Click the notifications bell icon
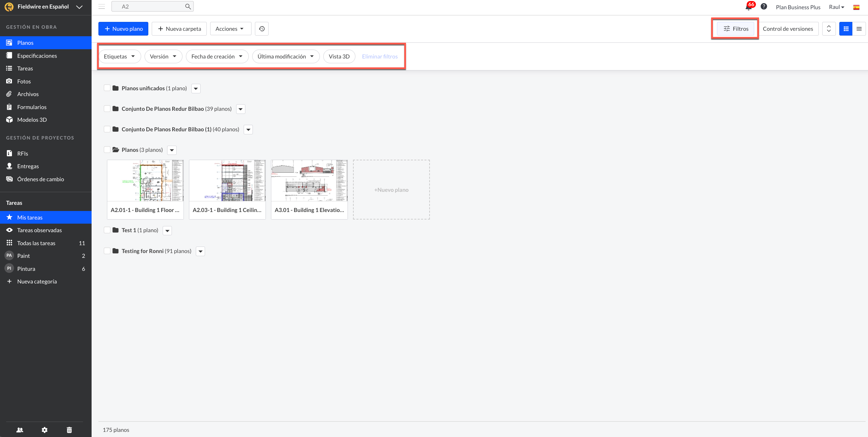Image resolution: width=868 pixels, height=437 pixels. [748, 7]
